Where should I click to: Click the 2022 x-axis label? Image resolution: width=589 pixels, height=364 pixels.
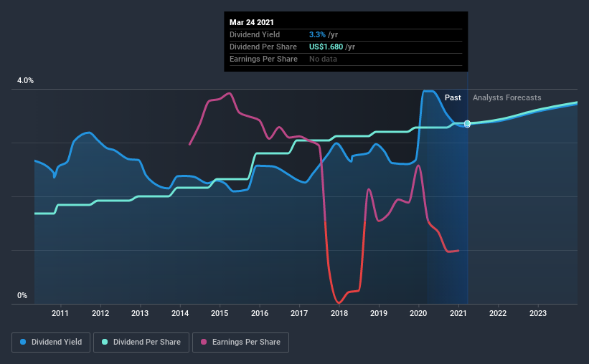pos(498,313)
